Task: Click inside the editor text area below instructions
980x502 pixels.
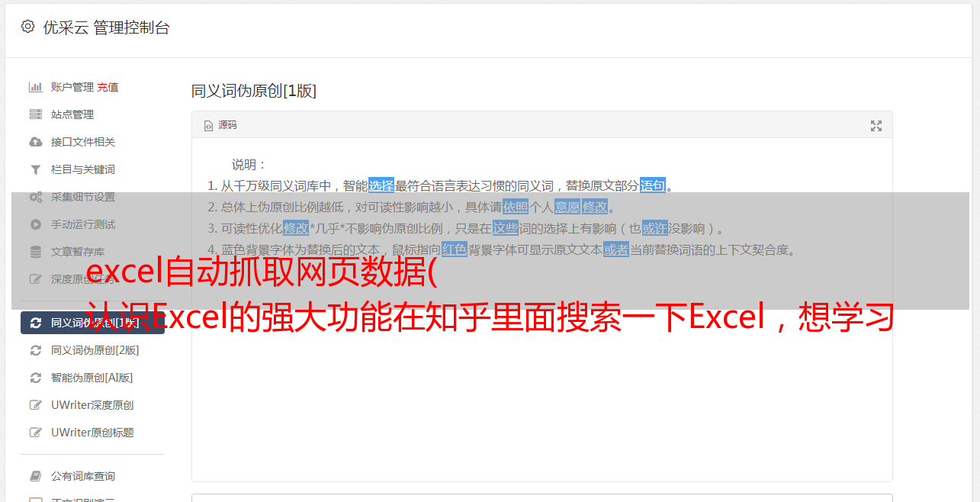Action: pyautogui.click(x=541, y=381)
